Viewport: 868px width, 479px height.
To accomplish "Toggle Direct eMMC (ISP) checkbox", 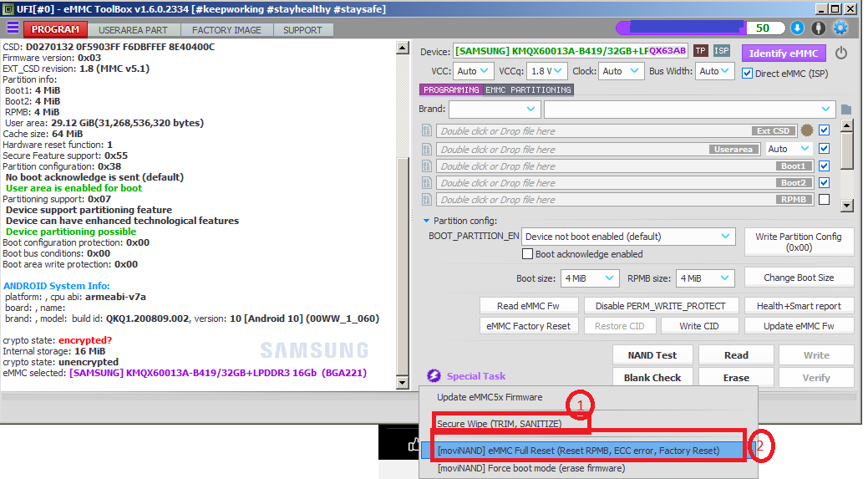I will pos(748,73).
